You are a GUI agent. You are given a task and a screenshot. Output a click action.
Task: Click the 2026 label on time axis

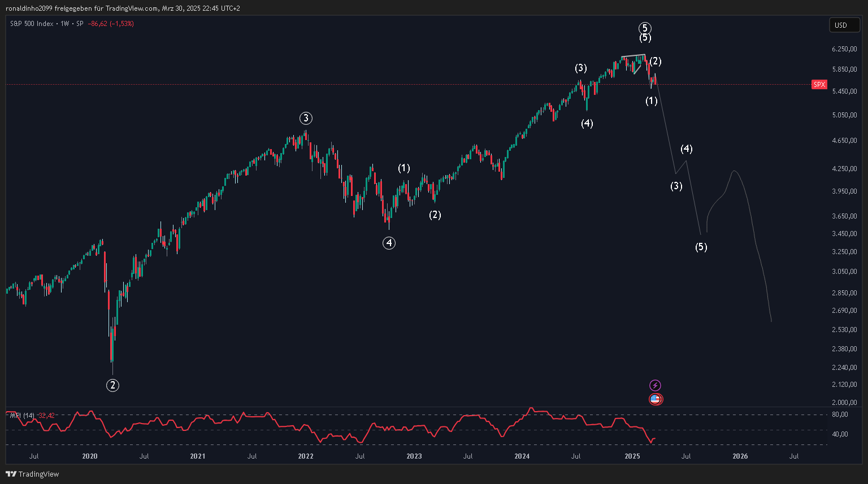pos(740,456)
